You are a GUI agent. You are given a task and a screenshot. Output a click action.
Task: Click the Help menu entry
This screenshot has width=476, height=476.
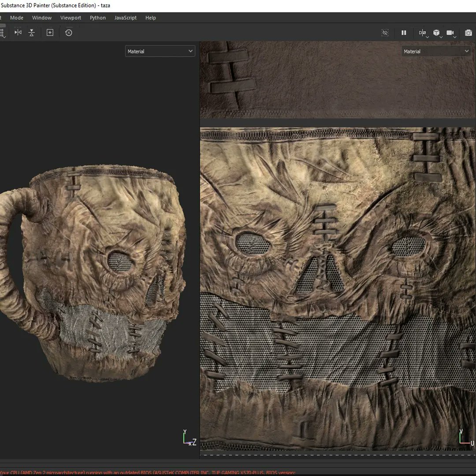point(150,18)
